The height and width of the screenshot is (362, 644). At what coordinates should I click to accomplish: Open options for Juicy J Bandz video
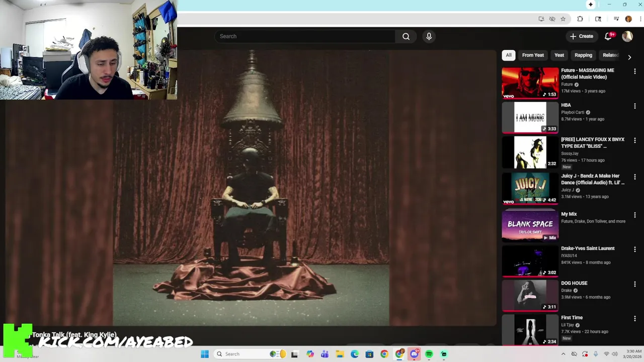(x=635, y=177)
